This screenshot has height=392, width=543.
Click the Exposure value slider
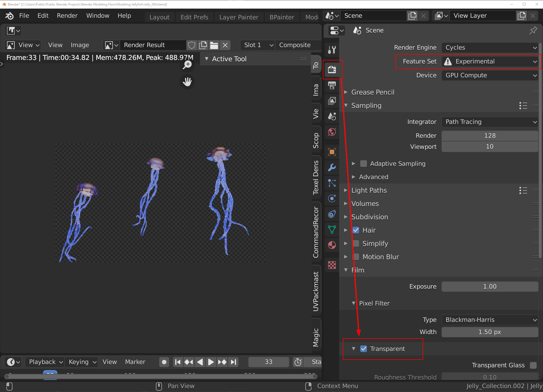490,286
